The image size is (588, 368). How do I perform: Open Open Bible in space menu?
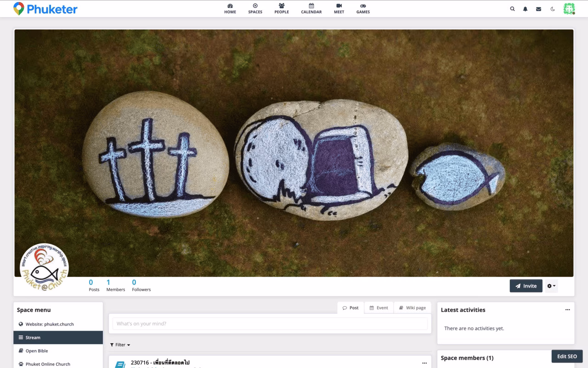(58, 351)
